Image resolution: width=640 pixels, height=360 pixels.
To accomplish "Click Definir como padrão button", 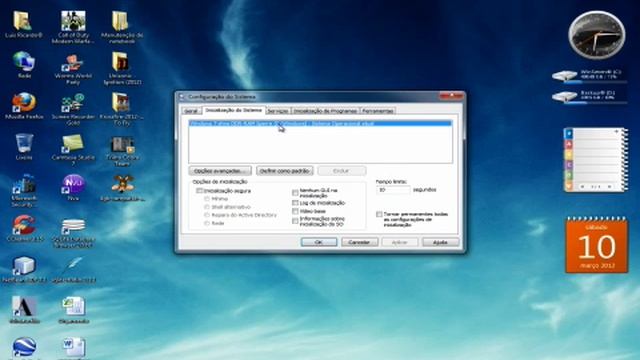I will [285, 171].
